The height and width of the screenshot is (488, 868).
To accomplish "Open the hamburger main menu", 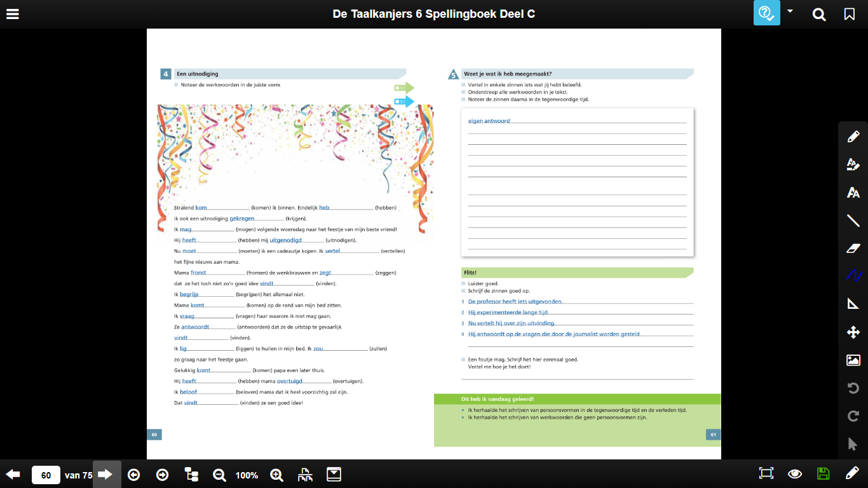I will tap(12, 13).
